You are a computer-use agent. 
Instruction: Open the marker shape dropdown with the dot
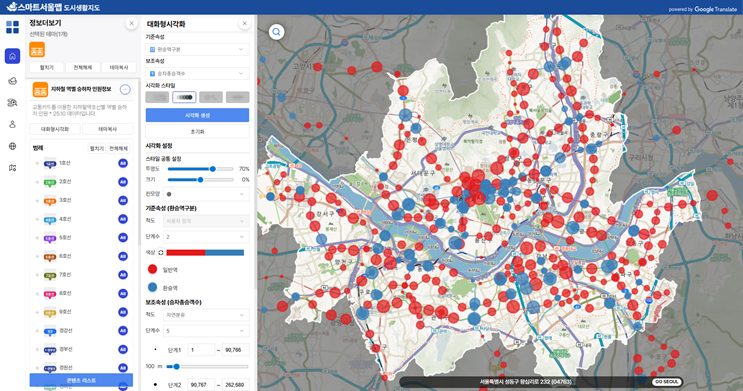point(206,194)
